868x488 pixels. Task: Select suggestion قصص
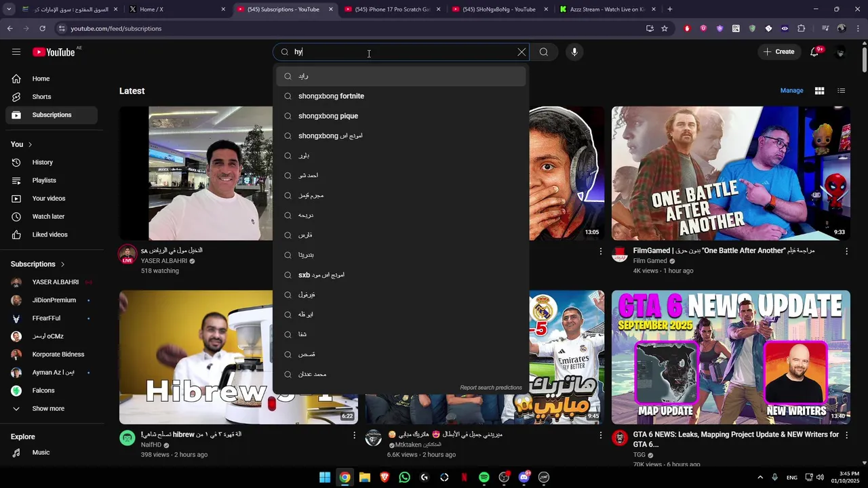point(401,354)
